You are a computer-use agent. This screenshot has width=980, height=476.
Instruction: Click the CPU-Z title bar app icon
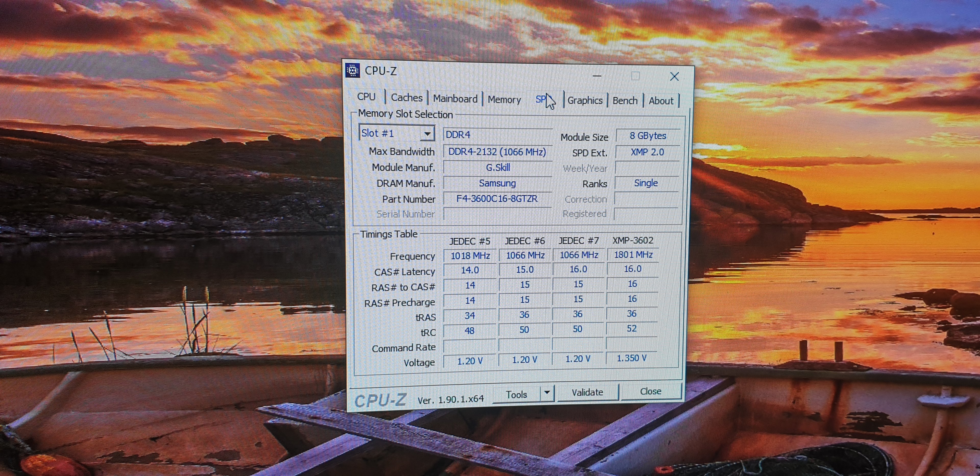353,70
